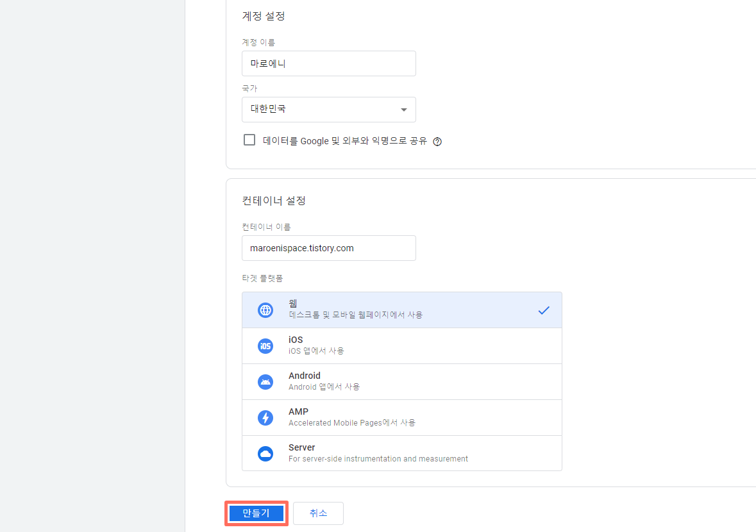Screen dimensions: 756x532
Task: Click the maroenispace.tistory.com container name field
Action: click(329, 248)
